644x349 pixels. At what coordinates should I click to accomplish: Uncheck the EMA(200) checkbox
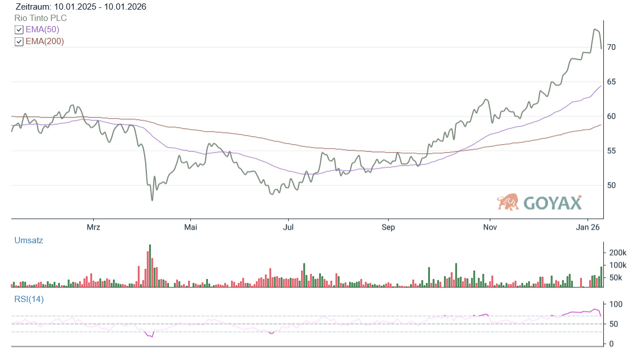[x=19, y=42]
